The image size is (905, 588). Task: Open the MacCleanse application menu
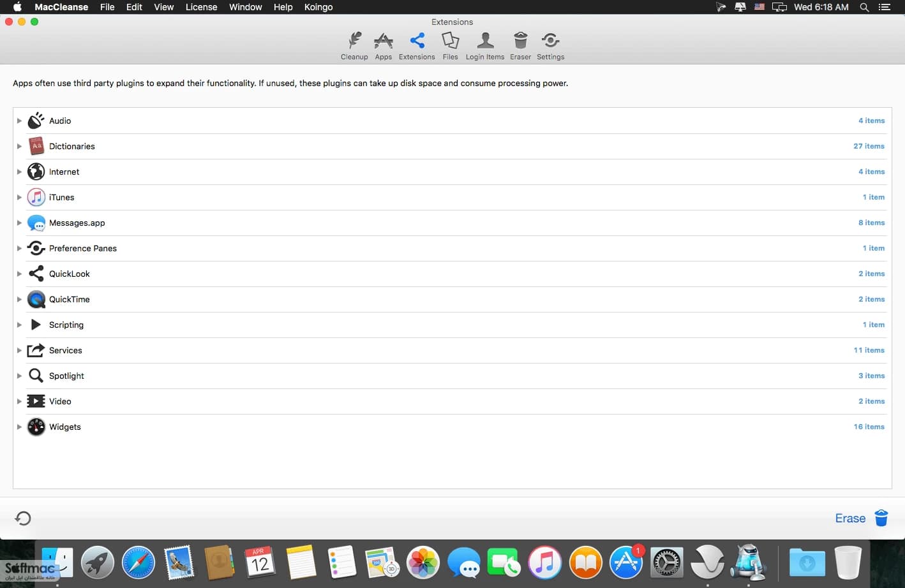point(61,7)
